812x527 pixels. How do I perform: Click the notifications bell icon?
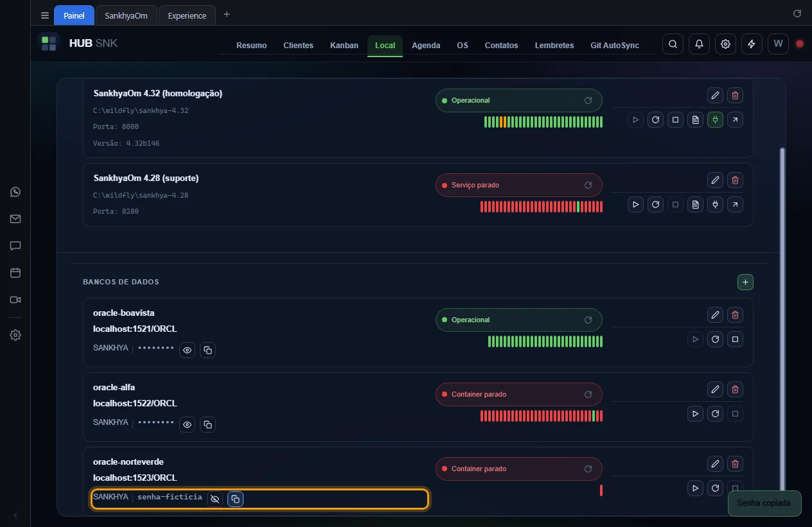699,44
